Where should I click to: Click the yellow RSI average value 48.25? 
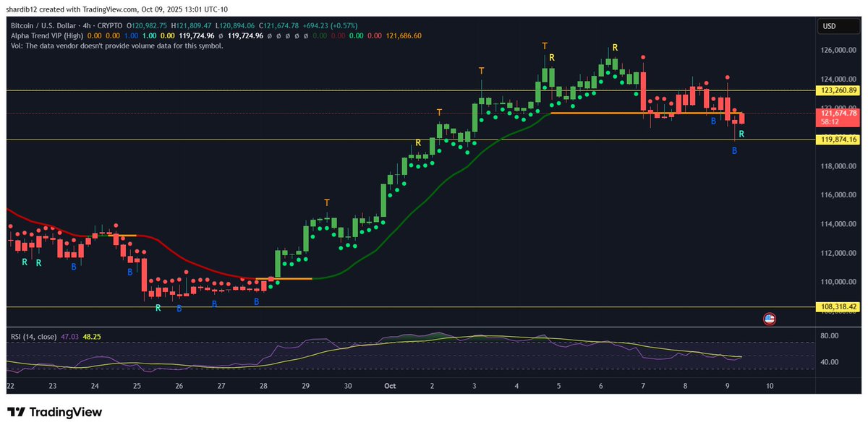coord(92,337)
